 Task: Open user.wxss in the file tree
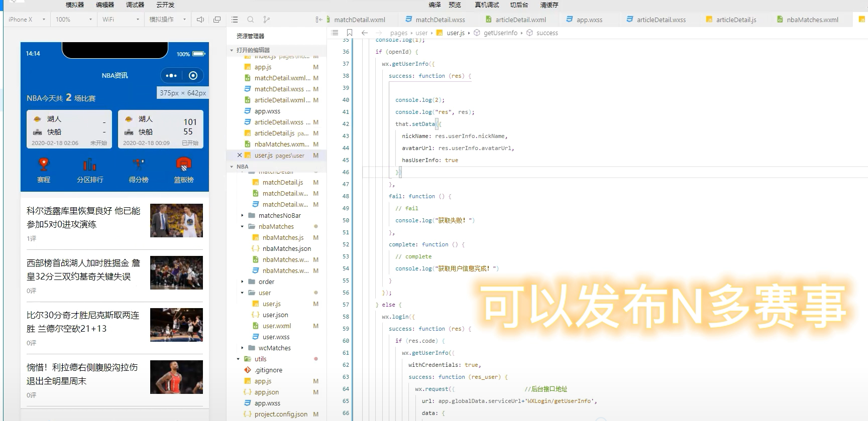tap(276, 337)
